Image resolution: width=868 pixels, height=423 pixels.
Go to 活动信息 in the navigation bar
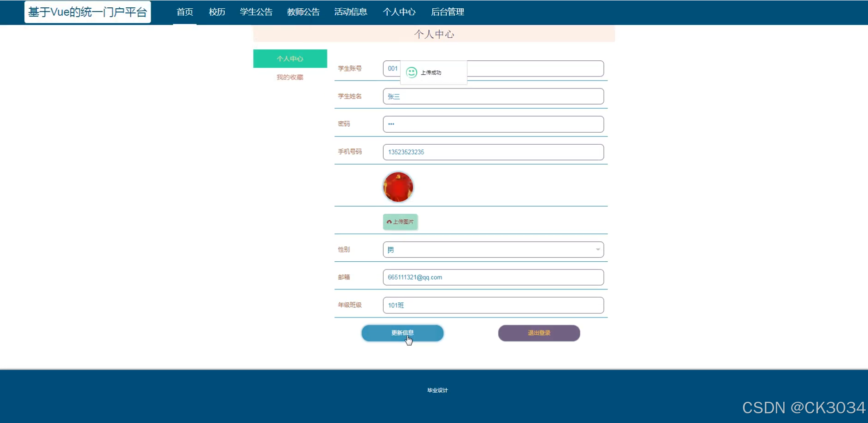click(x=350, y=12)
